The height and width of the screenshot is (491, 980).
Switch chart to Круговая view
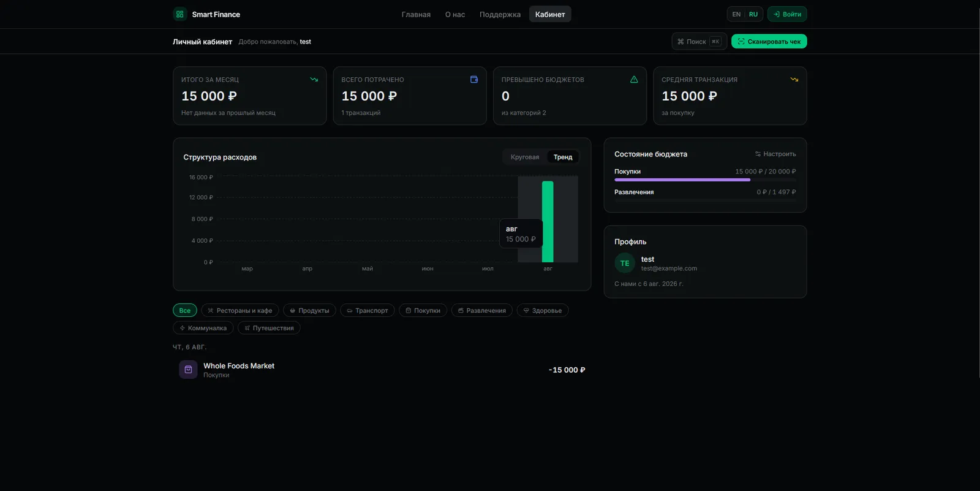[x=525, y=157]
